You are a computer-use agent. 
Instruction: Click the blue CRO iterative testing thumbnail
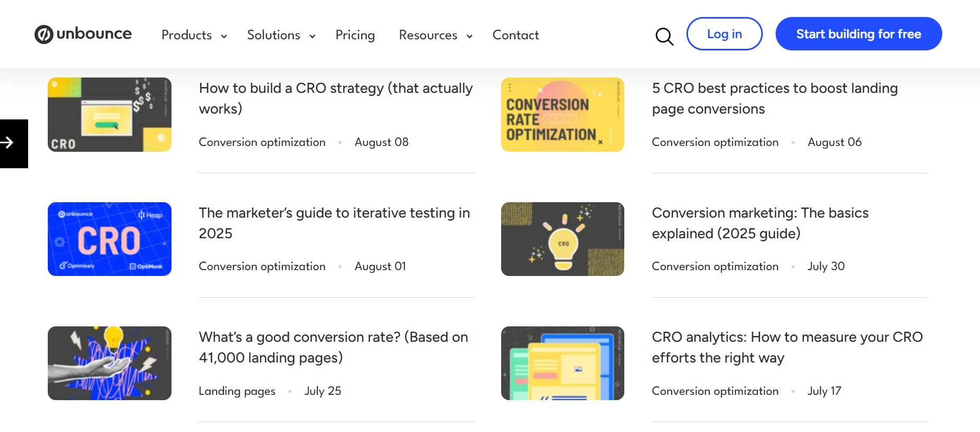pyautogui.click(x=109, y=239)
